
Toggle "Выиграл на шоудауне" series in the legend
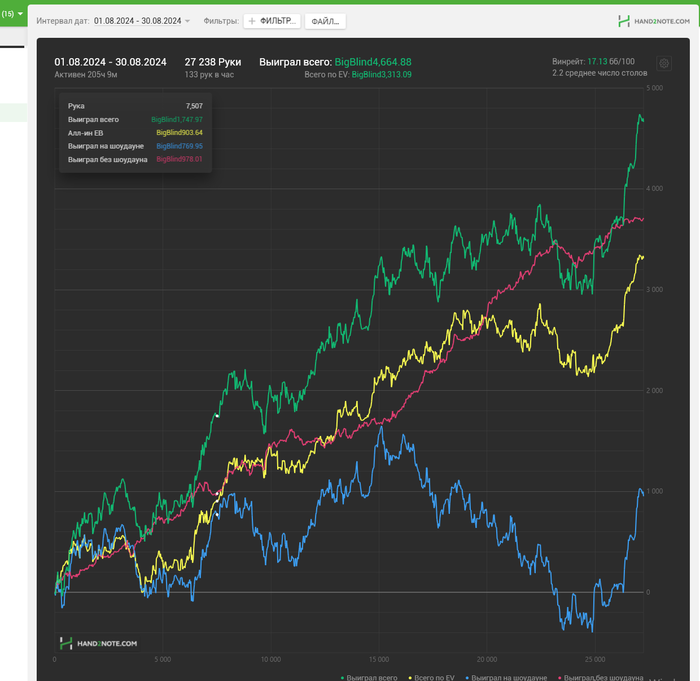pos(509,677)
